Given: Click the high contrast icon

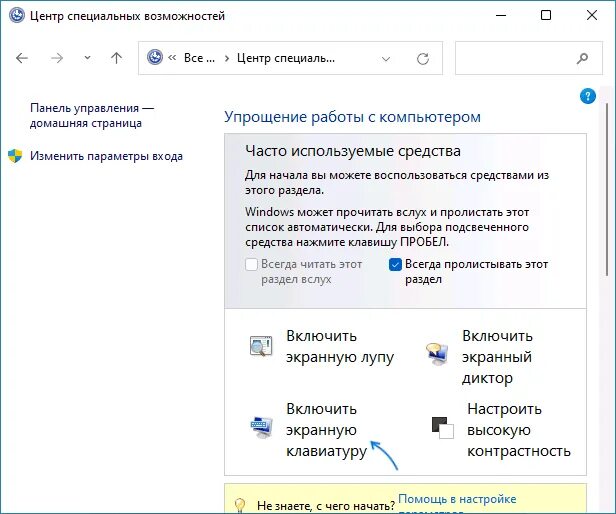Looking at the screenshot, I should pos(442,428).
